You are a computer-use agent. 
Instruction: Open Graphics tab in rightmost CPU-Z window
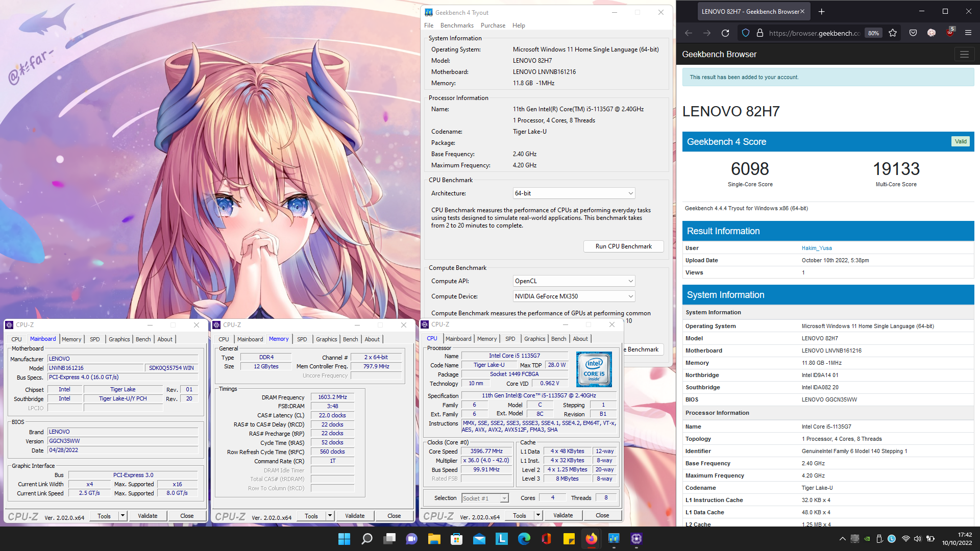tap(534, 339)
